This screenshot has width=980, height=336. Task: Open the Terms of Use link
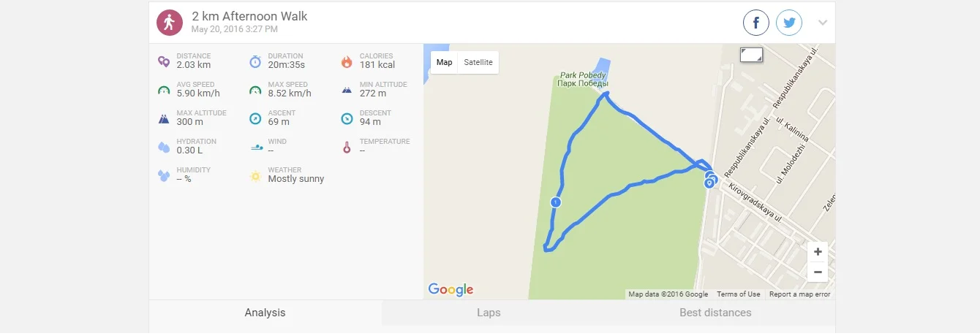738,294
